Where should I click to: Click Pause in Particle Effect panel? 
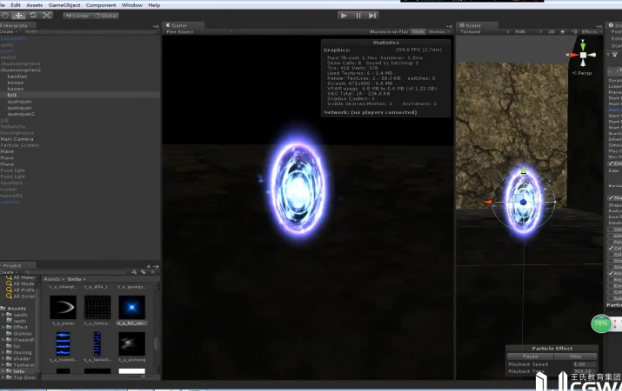[530, 356]
